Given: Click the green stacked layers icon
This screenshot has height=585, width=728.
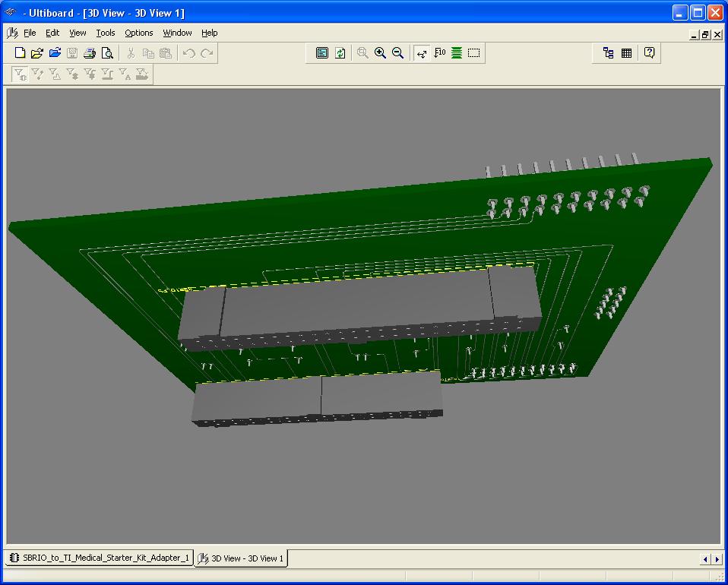Looking at the screenshot, I should coord(457,53).
